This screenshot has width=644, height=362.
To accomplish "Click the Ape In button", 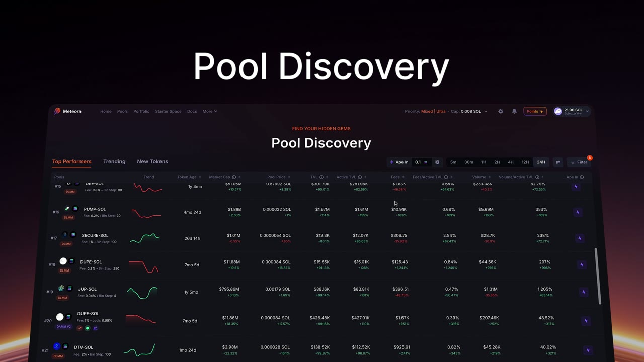I will point(399,162).
